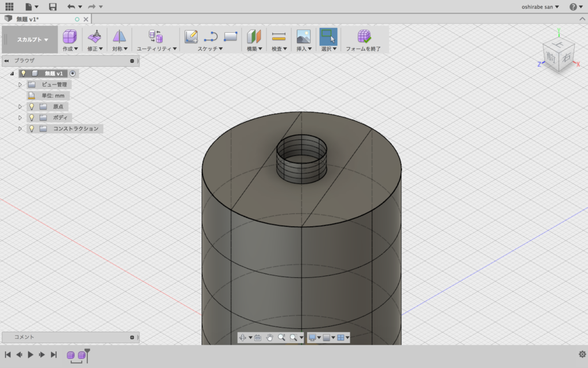This screenshot has height=368, width=588.
Task: Expand the ボディ folder
Action: (20, 117)
